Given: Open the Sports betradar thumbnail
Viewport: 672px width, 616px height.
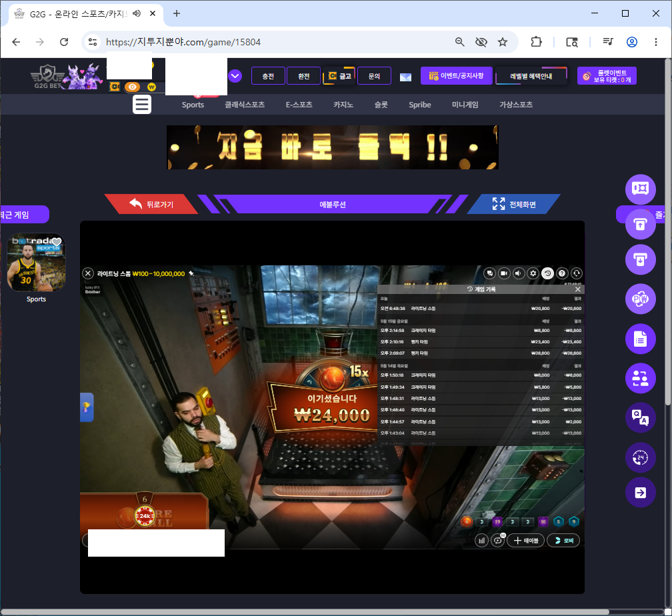Looking at the screenshot, I should tap(37, 263).
